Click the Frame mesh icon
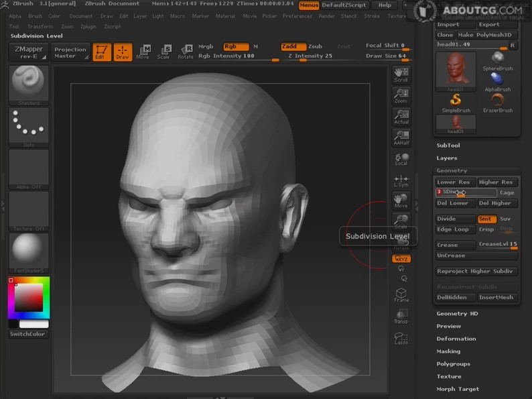Screen dimensions: 532x399 click(401, 295)
